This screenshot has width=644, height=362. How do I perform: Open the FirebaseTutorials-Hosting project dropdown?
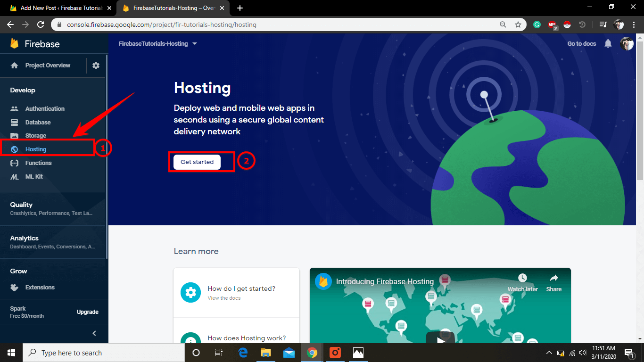tap(158, 44)
